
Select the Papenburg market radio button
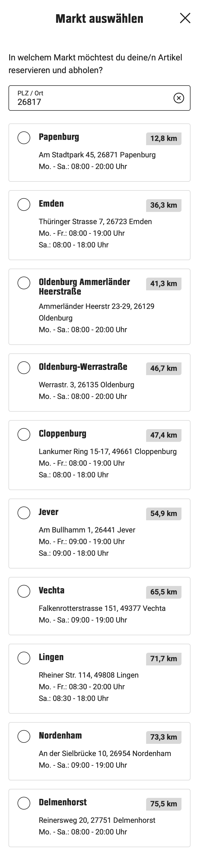tap(24, 137)
